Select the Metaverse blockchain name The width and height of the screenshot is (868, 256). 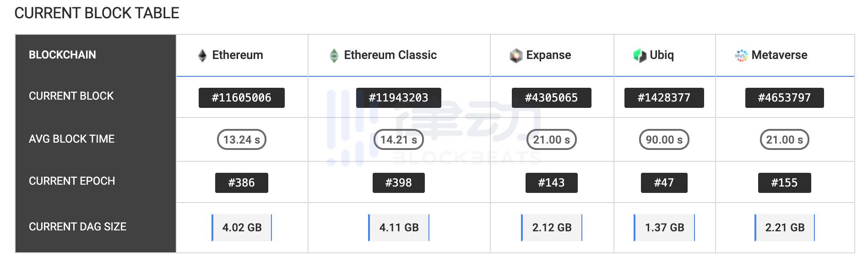pyautogui.click(x=779, y=55)
